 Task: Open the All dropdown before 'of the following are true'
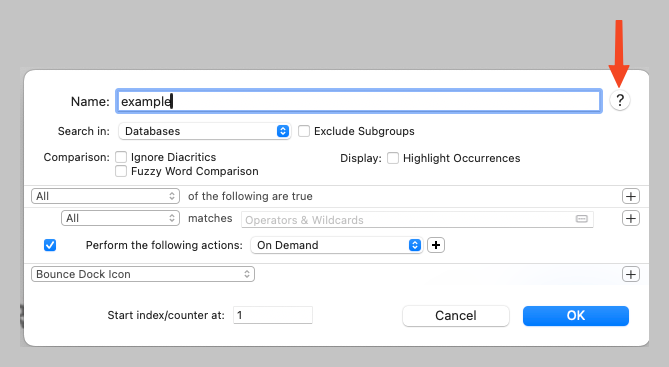coord(105,196)
